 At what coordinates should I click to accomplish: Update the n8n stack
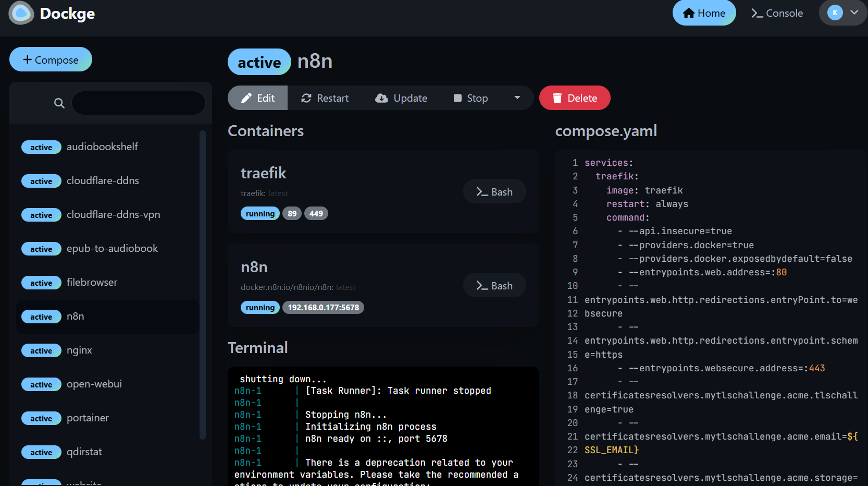point(401,98)
